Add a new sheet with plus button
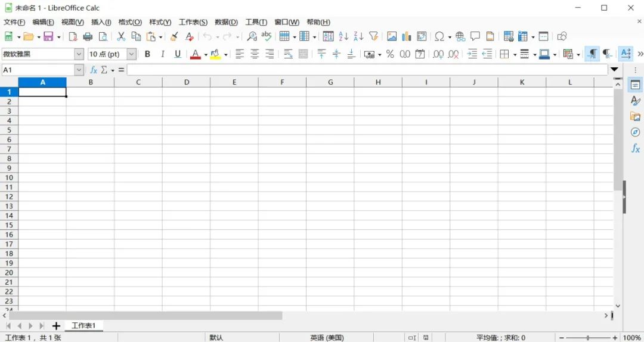 (56, 326)
